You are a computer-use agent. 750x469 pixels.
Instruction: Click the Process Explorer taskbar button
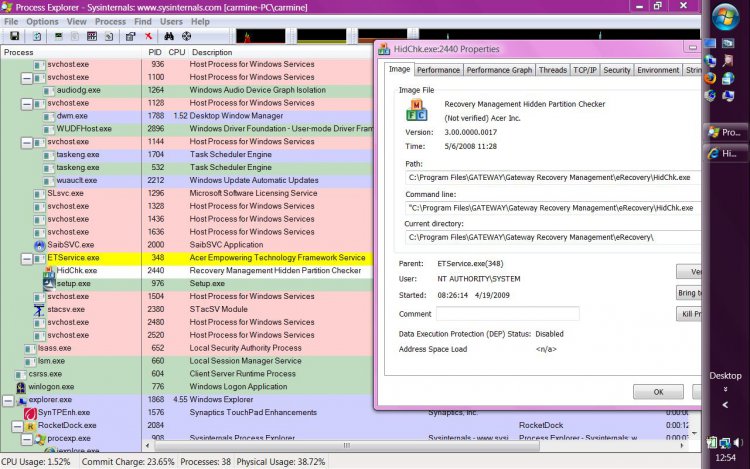tap(725, 132)
